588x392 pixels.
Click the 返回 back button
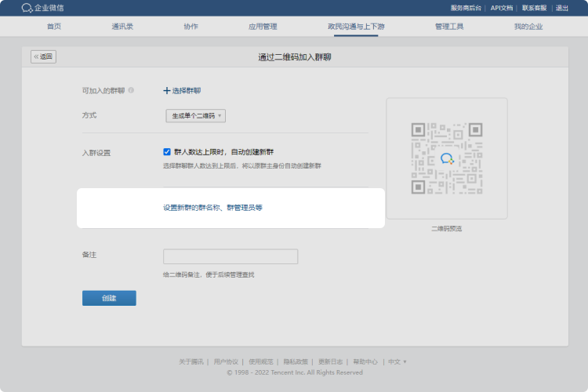[43, 56]
